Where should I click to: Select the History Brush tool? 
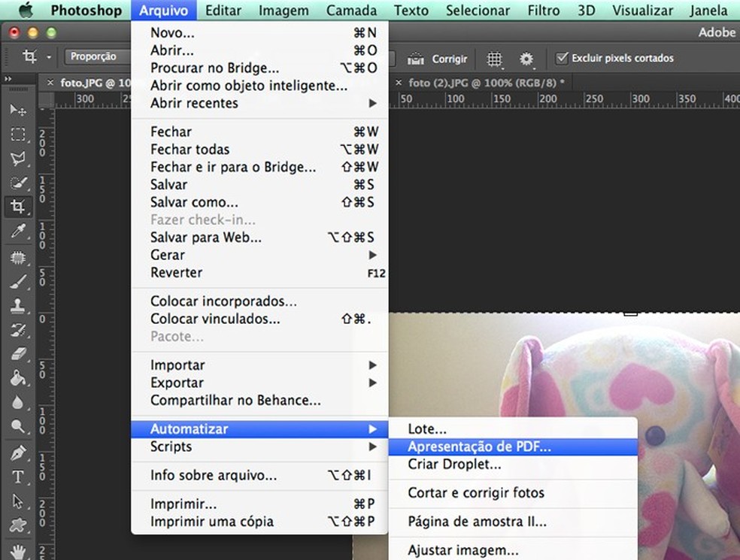pyautogui.click(x=18, y=330)
